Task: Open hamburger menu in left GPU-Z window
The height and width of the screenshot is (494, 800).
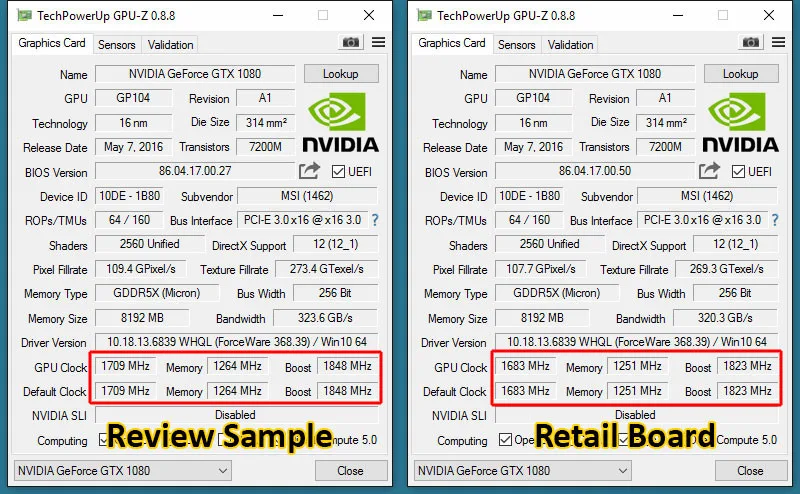Action: 379,42
